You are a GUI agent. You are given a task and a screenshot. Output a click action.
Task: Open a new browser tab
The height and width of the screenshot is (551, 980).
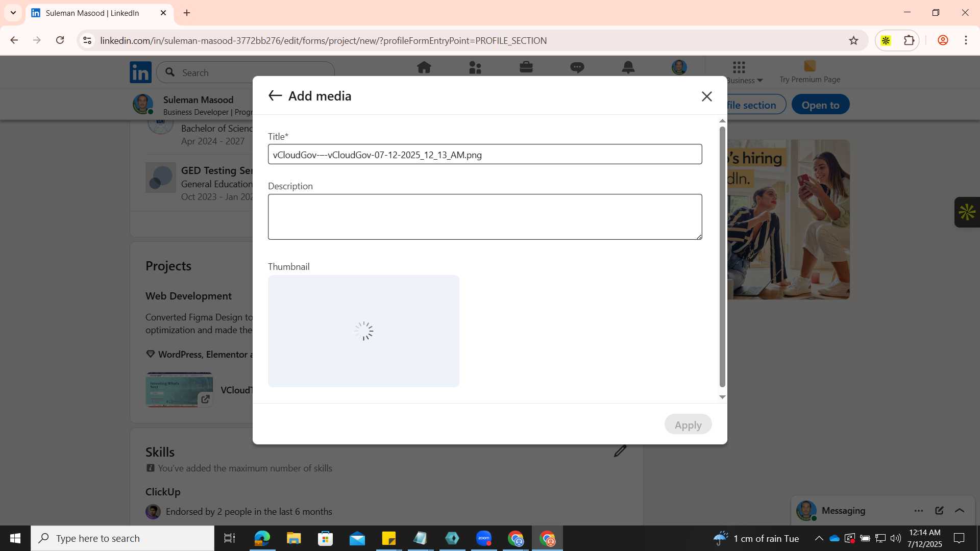tap(187, 13)
